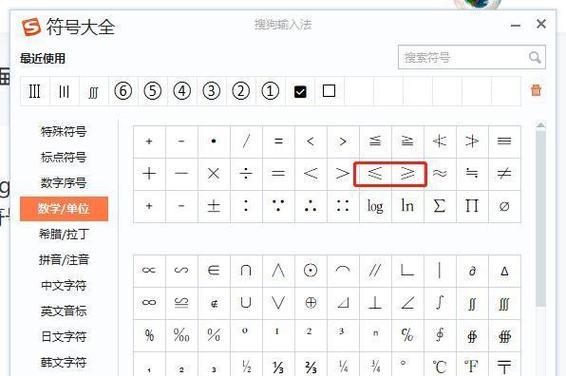Insert the ln symbol
The height and width of the screenshot is (376, 566).
[x=408, y=206]
